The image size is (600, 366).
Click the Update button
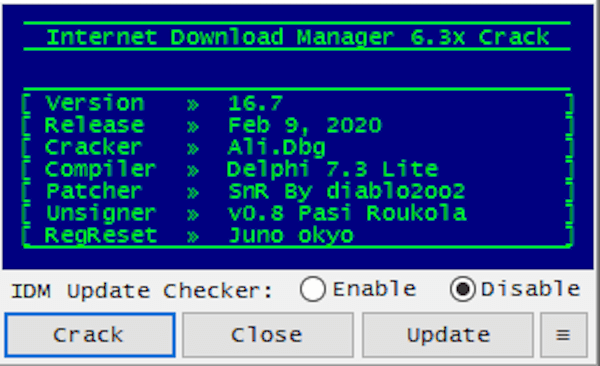[x=448, y=335]
